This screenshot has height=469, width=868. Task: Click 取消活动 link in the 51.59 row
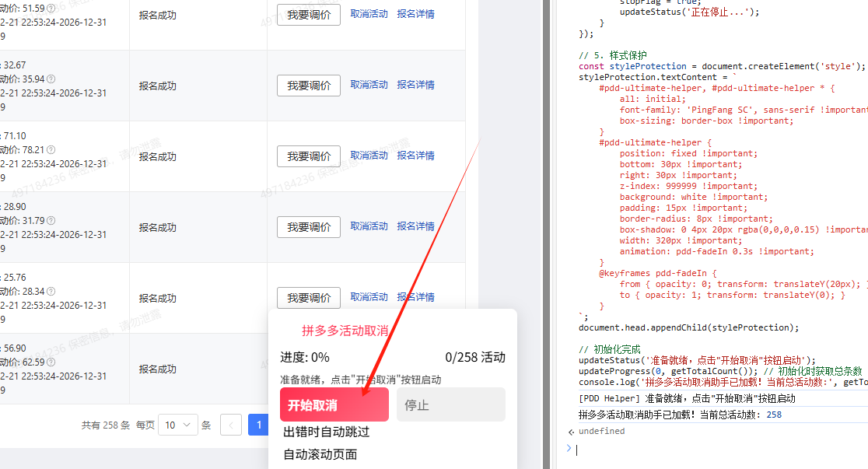click(369, 14)
